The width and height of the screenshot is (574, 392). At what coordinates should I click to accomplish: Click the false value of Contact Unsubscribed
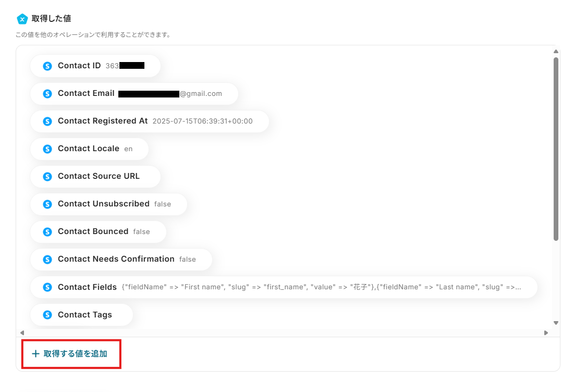[x=163, y=204]
